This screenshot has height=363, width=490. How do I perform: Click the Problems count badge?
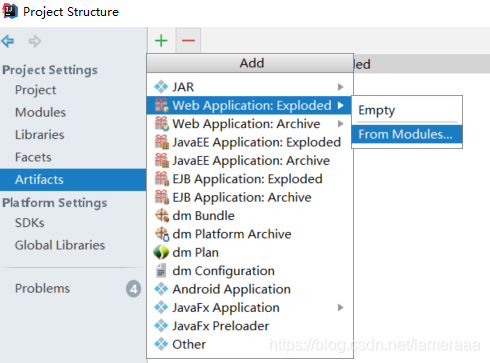click(134, 289)
